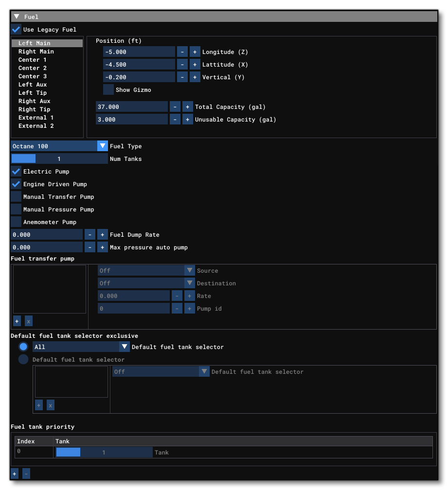Add a new row to Fuel tank priority
This screenshot has width=448, height=490.
[x=14, y=473]
